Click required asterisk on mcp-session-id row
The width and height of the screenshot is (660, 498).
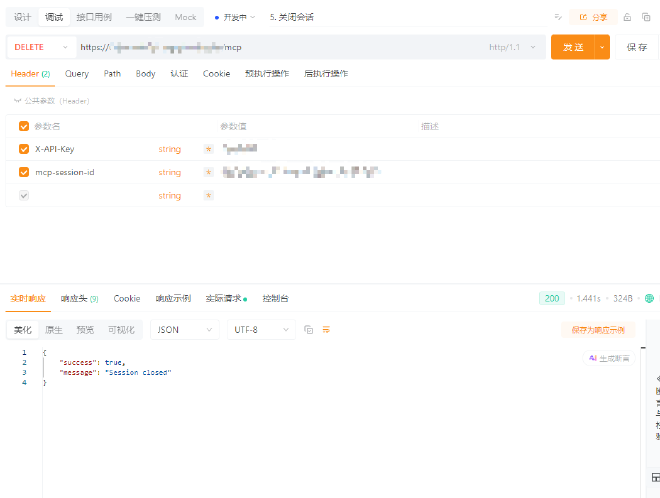[x=208, y=172]
